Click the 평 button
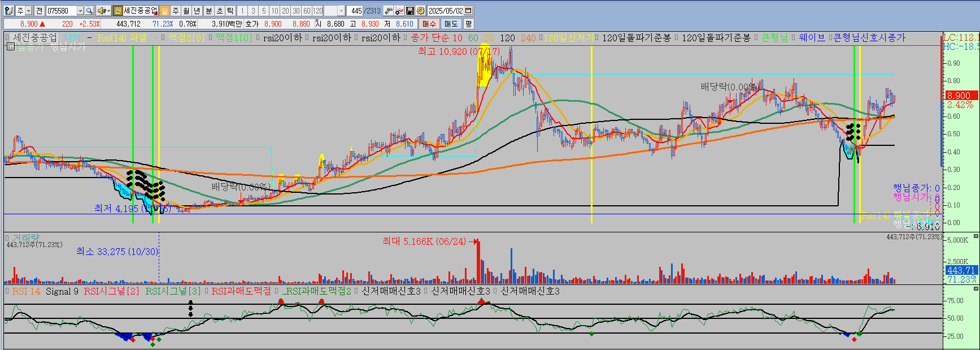The width and height of the screenshot is (980, 350). pos(468,24)
